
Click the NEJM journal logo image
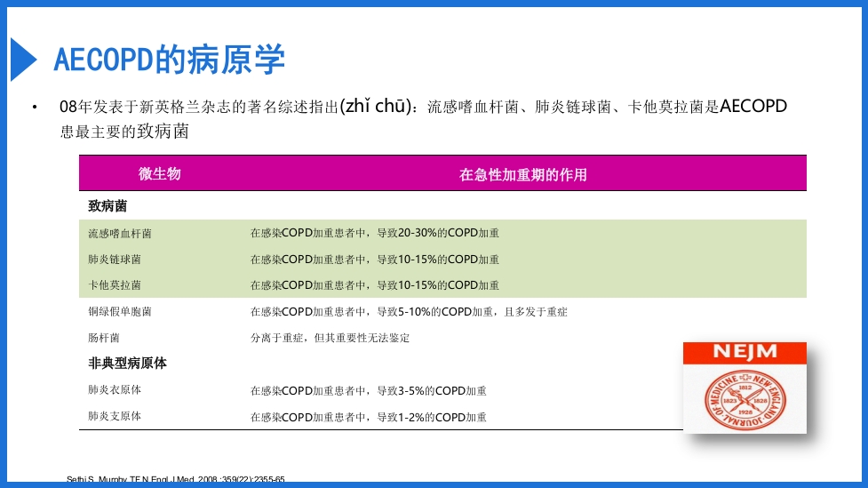745,388
